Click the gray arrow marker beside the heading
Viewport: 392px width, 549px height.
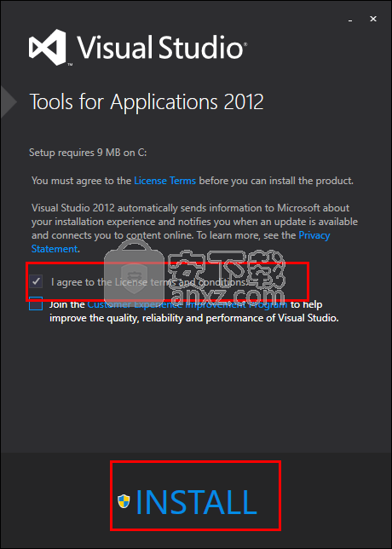[x=9, y=101]
